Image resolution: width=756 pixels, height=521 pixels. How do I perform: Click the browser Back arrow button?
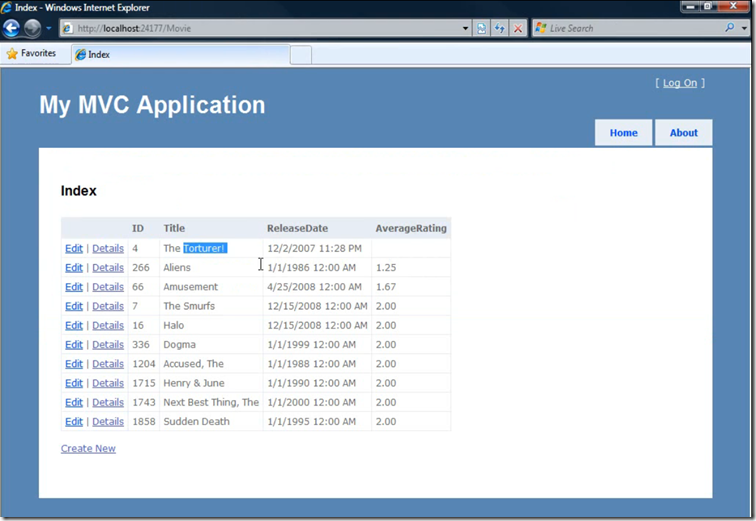[x=12, y=28]
